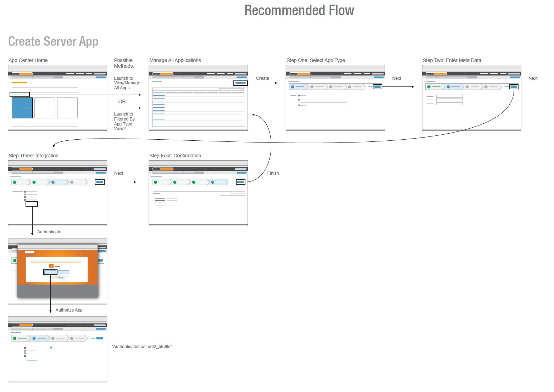
Task: Click the green checkmark in the authenticated screen
Action: coord(51,348)
